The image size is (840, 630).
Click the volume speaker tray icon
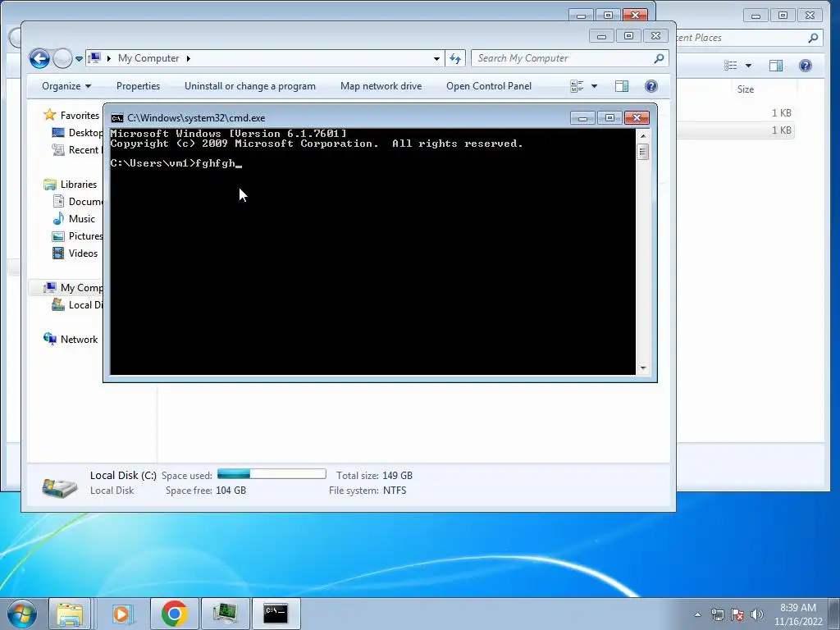[756, 614]
